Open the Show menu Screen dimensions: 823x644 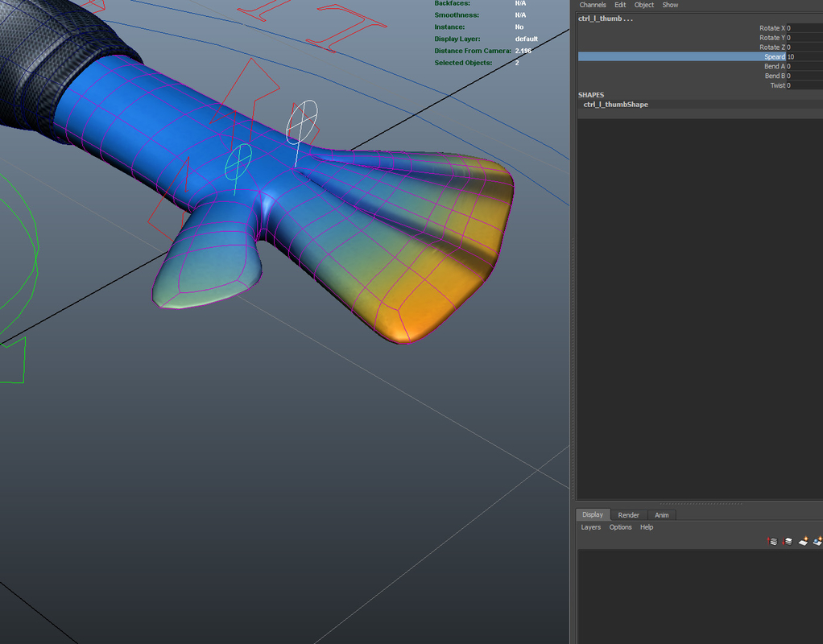point(670,5)
